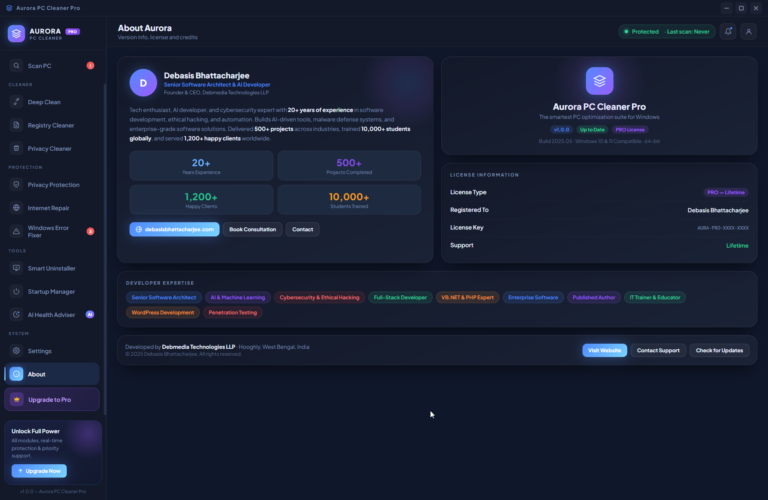768x500 pixels.
Task: Open Startup Manager power icon
Action: pos(16,291)
